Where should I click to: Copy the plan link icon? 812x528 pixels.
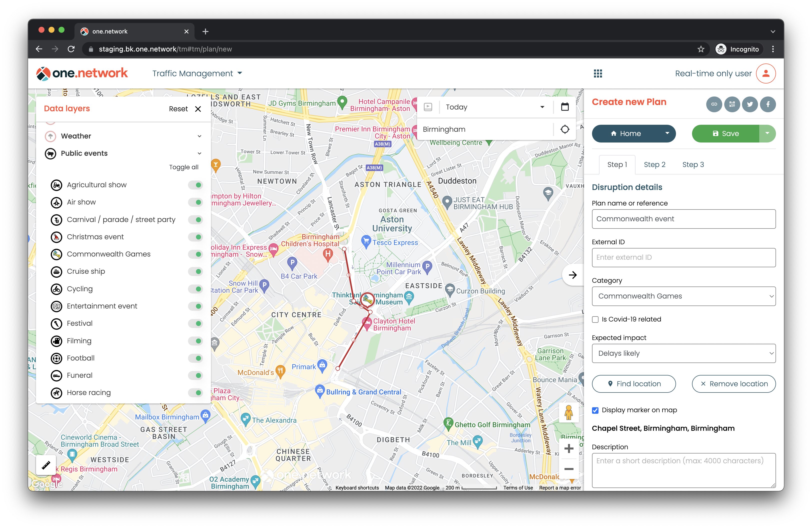tap(714, 104)
